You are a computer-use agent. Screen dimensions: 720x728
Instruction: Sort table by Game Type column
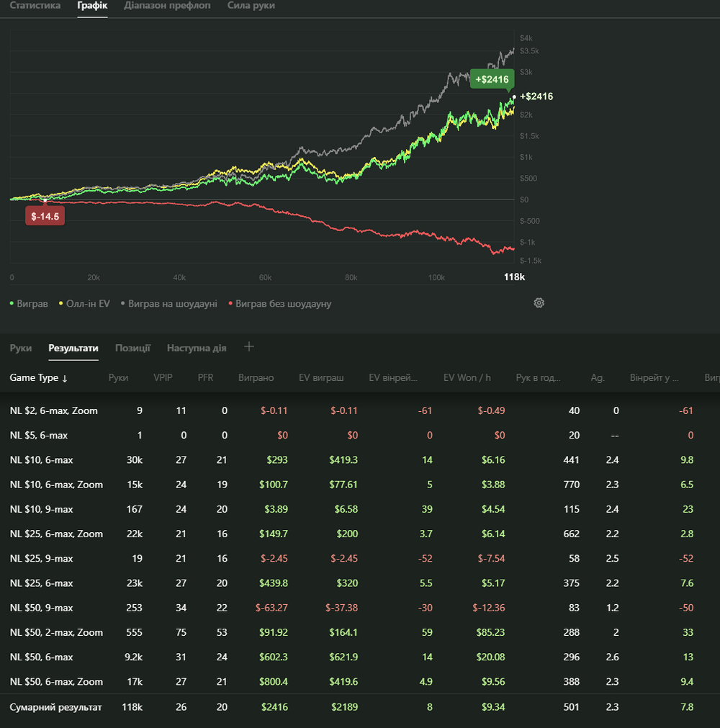pos(38,378)
